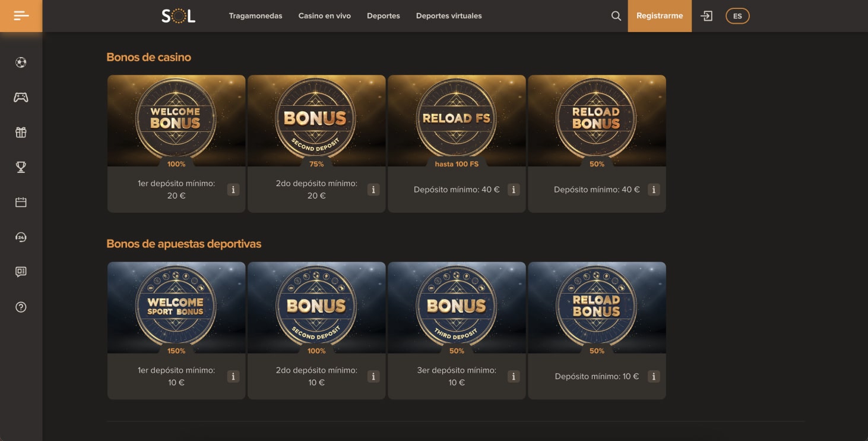Open the Welcome Sport Bonus banner
Viewport: 868px width, 441px height.
176,307
